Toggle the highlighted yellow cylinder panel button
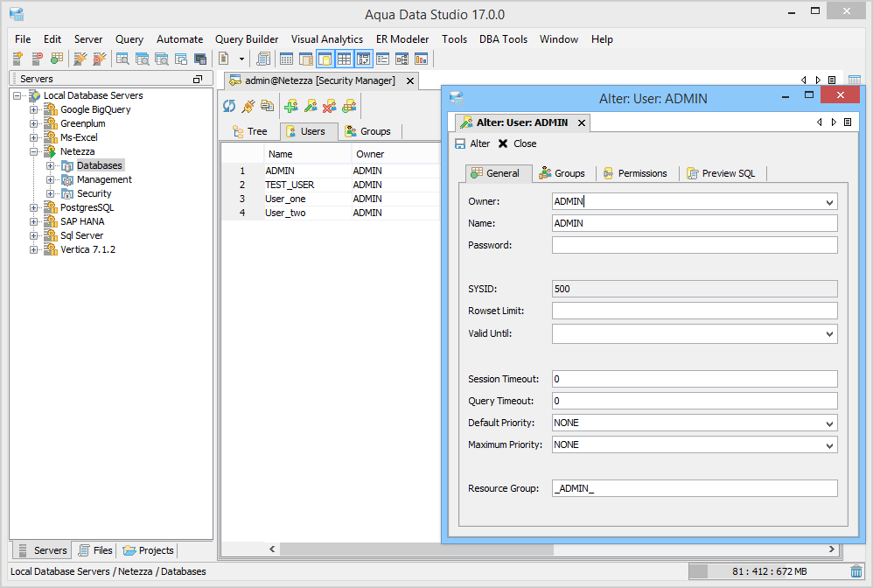This screenshot has width=873, height=588. click(325, 59)
